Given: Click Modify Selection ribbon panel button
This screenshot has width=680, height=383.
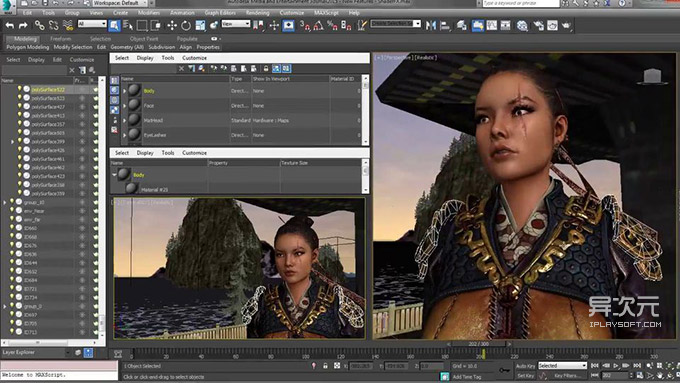Looking at the screenshot, I should [x=73, y=47].
